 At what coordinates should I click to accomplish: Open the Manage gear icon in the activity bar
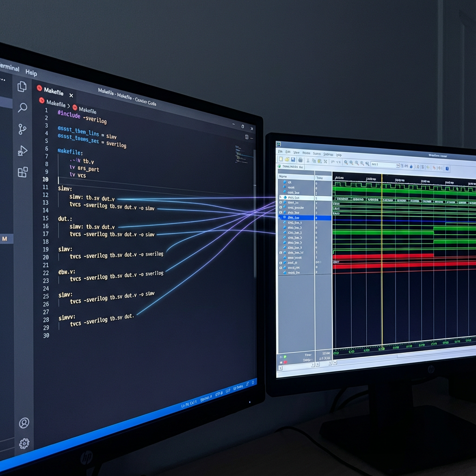(24, 444)
